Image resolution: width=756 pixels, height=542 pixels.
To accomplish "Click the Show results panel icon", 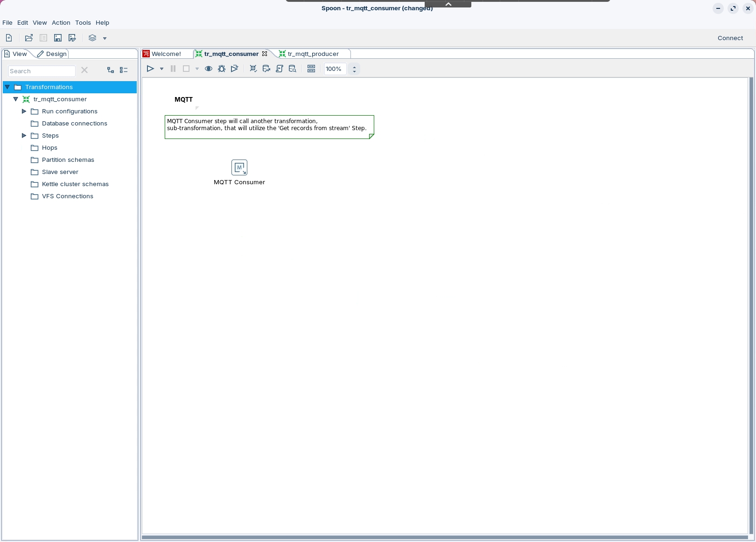I will pos(311,69).
